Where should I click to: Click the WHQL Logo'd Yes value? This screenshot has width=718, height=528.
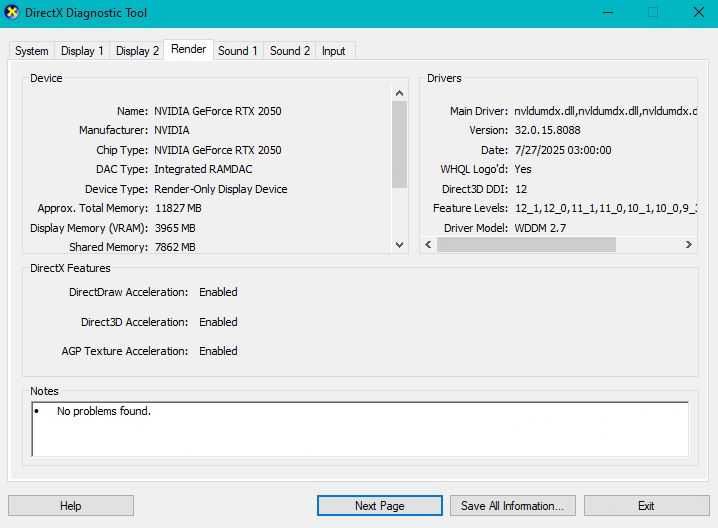tap(522, 169)
